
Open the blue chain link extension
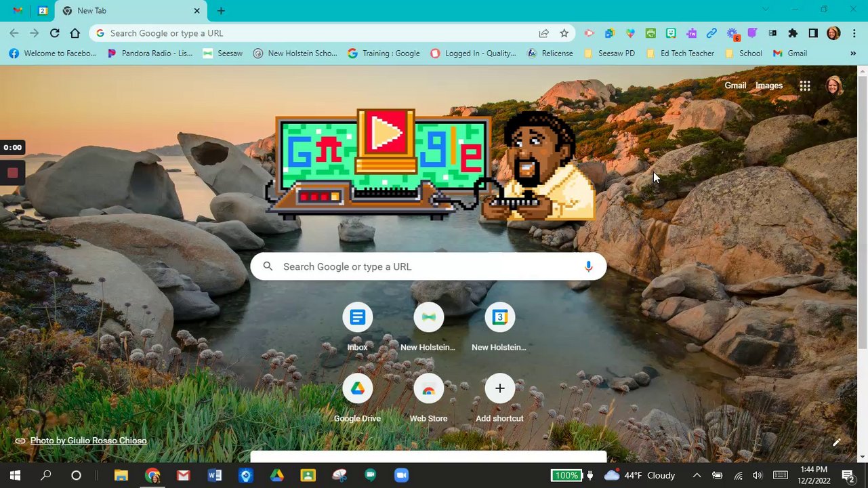click(x=711, y=33)
